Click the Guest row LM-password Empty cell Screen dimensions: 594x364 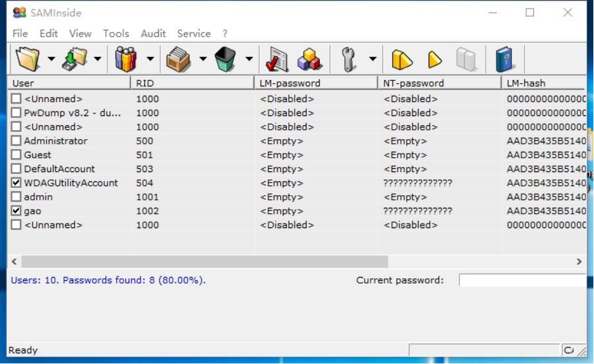282,155
